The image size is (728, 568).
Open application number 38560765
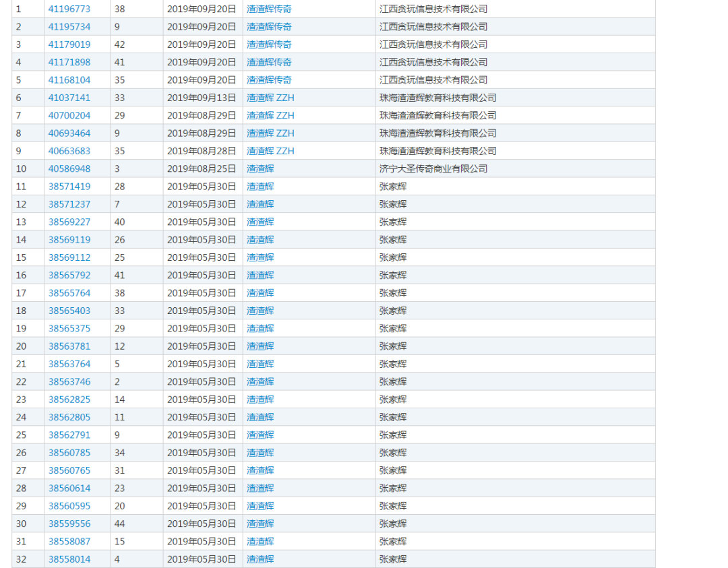click(x=69, y=470)
